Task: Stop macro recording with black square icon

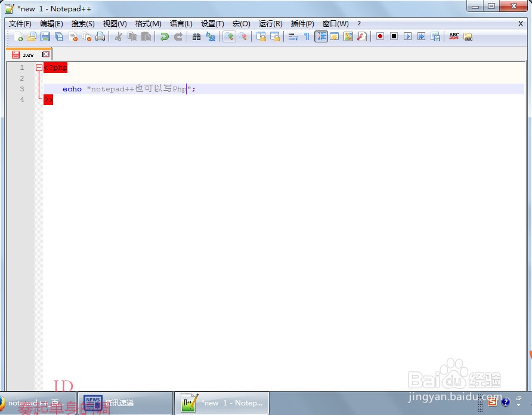Action: click(x=394, y=36)
